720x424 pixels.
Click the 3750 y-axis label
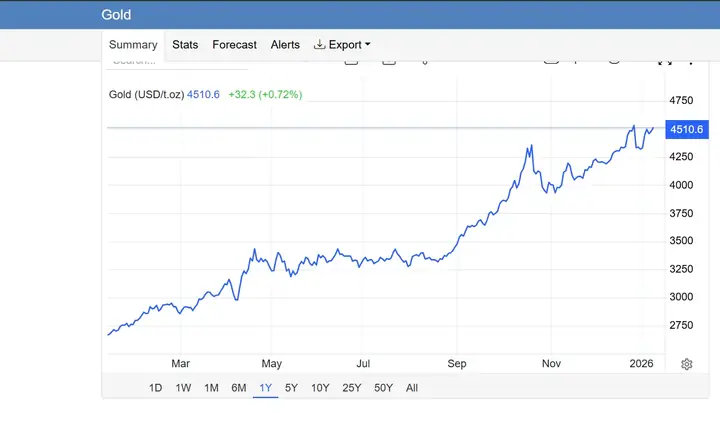tap(681, 213)
